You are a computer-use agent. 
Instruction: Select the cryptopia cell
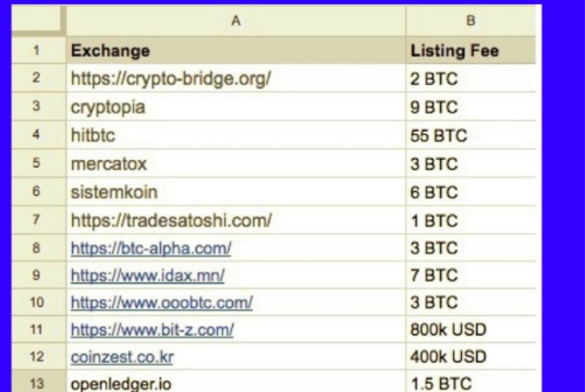(235, 108)
